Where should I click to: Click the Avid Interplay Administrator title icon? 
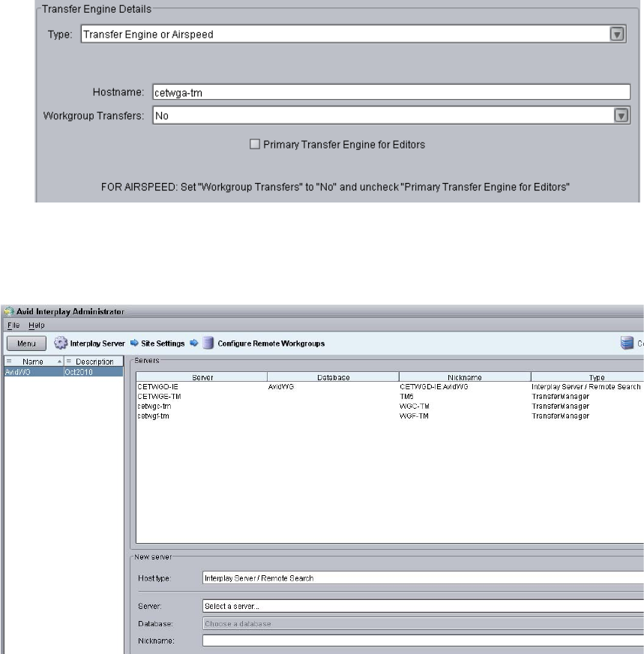click(9, 311)
